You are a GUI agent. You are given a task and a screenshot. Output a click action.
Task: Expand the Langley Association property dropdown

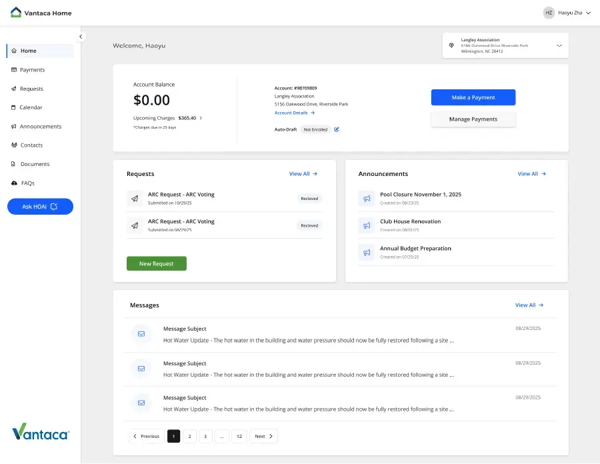559,45
